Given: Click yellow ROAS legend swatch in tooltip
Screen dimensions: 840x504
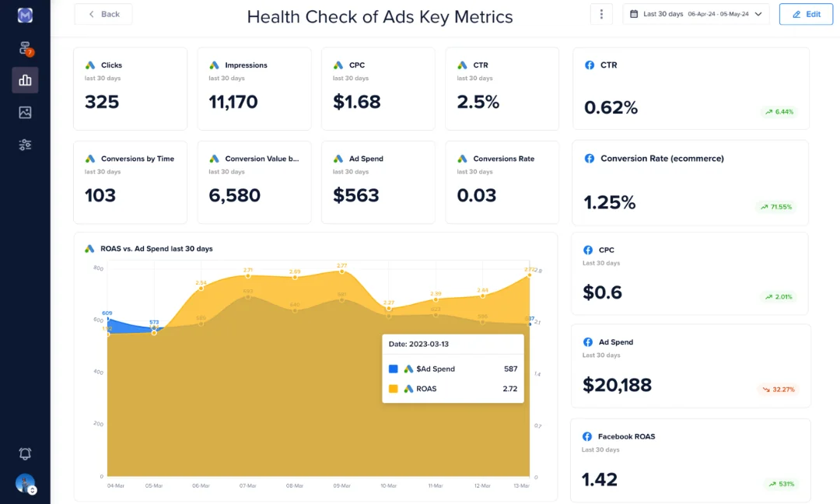Looking at the screenshot, I should coord(394,389).
